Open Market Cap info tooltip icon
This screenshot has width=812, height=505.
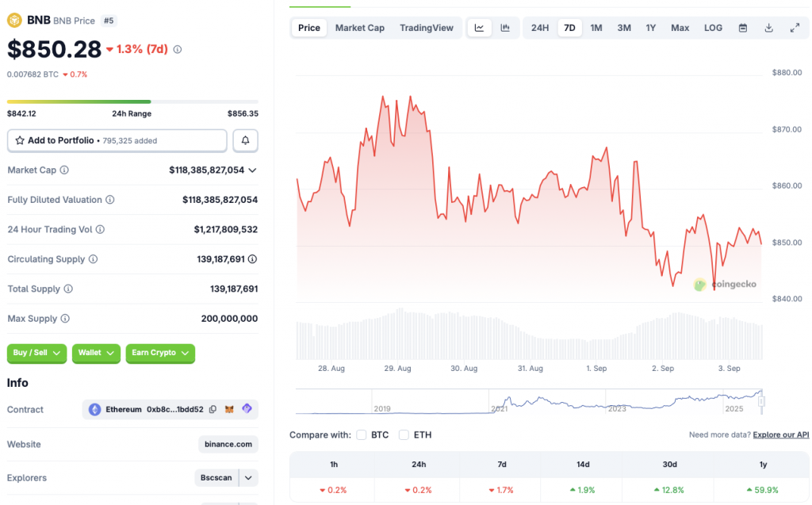click(x=64, y=170)
